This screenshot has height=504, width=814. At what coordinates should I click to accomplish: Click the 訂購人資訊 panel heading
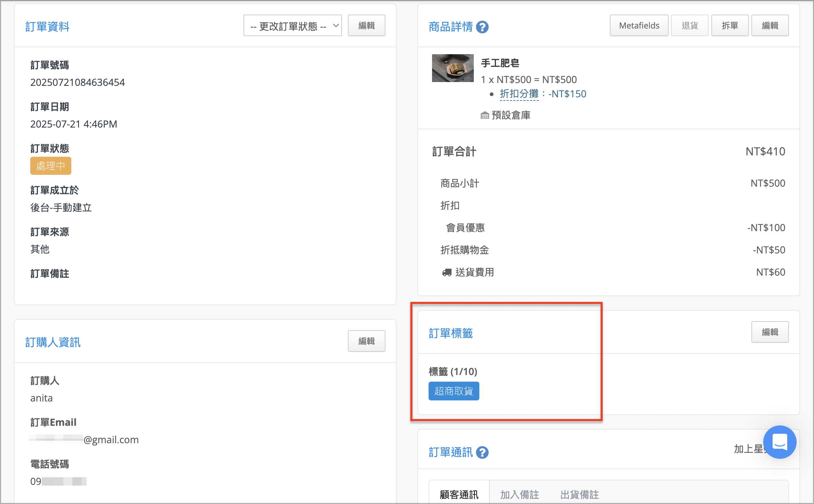click(x=53, y=342)
